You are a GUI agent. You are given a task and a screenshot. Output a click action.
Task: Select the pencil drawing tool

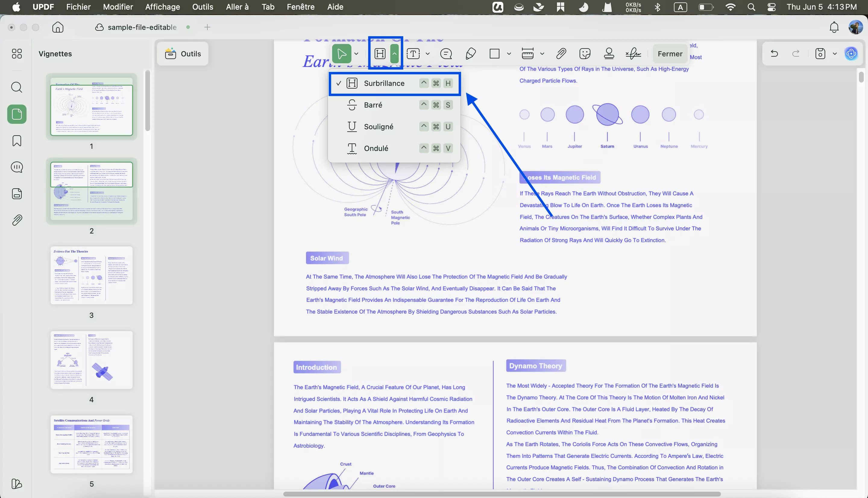tap(471, 54)
